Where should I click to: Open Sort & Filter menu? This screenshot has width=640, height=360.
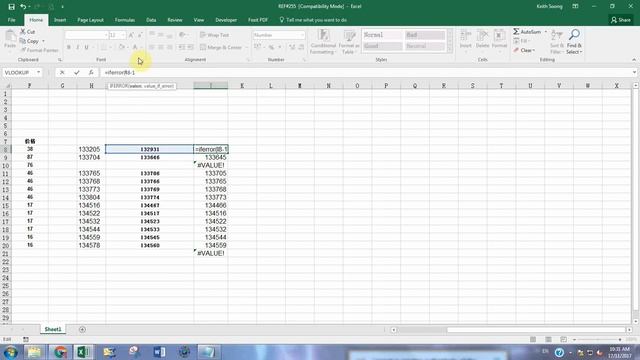point(557,41)
